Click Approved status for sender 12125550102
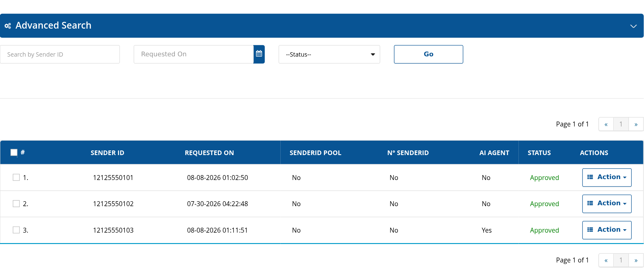The width and height of the screenshot is (644, 276). pyautogui.click(x=544, y=204)
